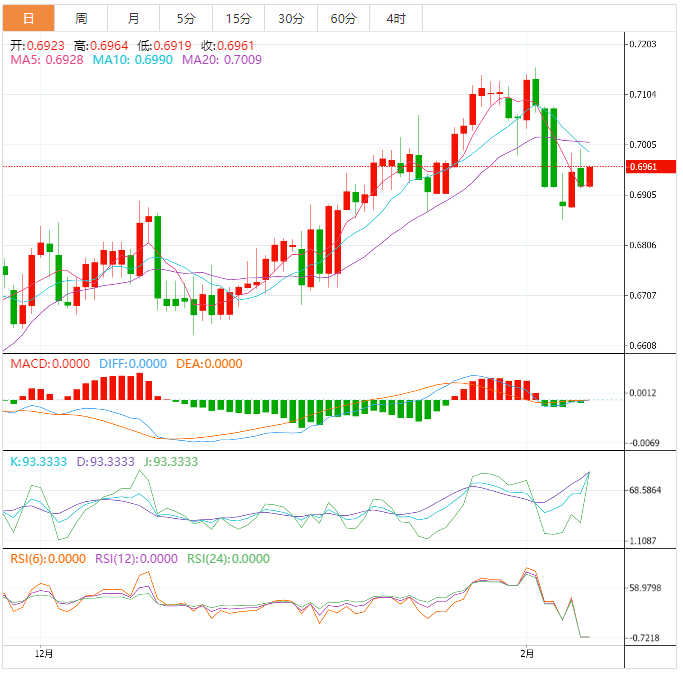Click the RSI(24):0.0000 label

pyautogui.click(x=228, y=559)
